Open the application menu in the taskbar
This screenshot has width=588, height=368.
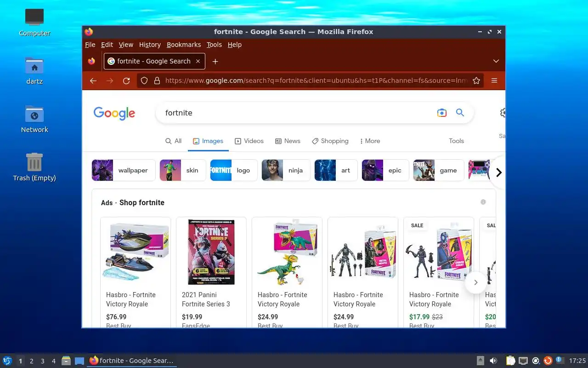7,361
